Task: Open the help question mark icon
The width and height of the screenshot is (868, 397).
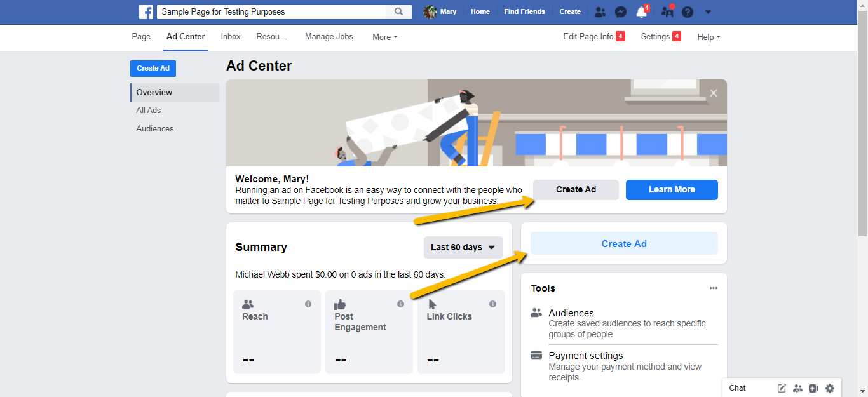Action: point(687,12)
